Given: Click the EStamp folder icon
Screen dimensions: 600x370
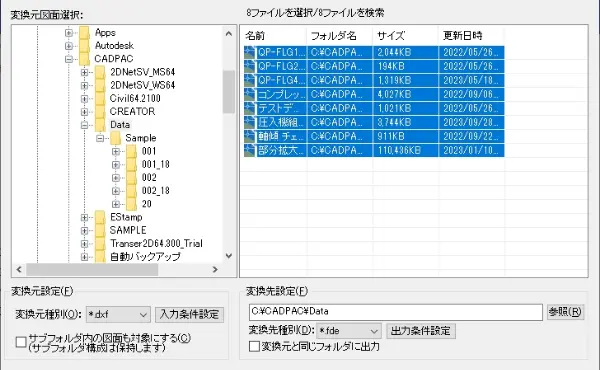Looking at the screenshot, I should [x=100, y=217].
